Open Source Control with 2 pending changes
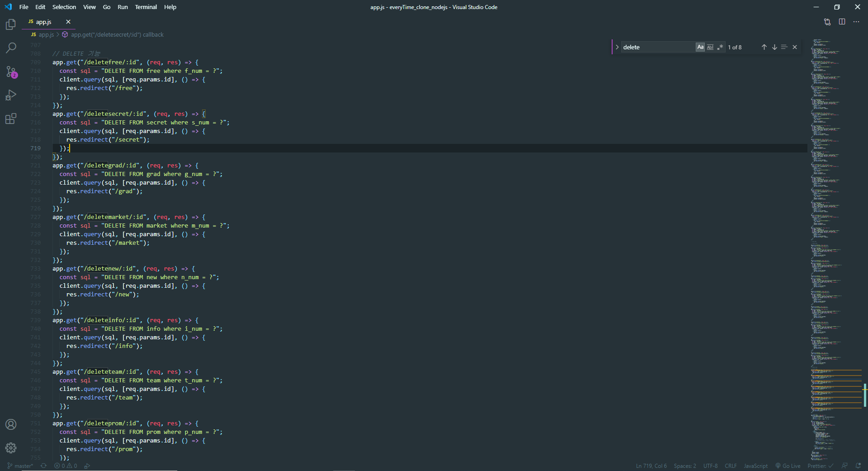This screenshot has height=471, width=868. coord(10,71)
